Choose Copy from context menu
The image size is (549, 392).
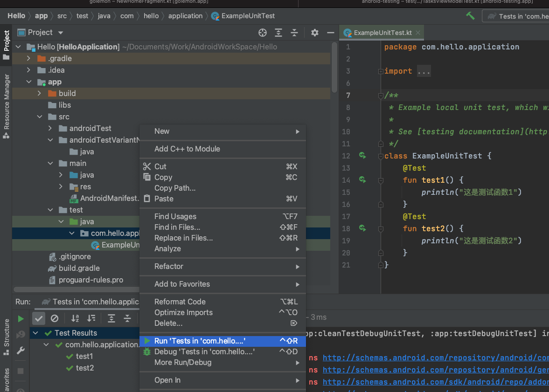tap(222, 178)
